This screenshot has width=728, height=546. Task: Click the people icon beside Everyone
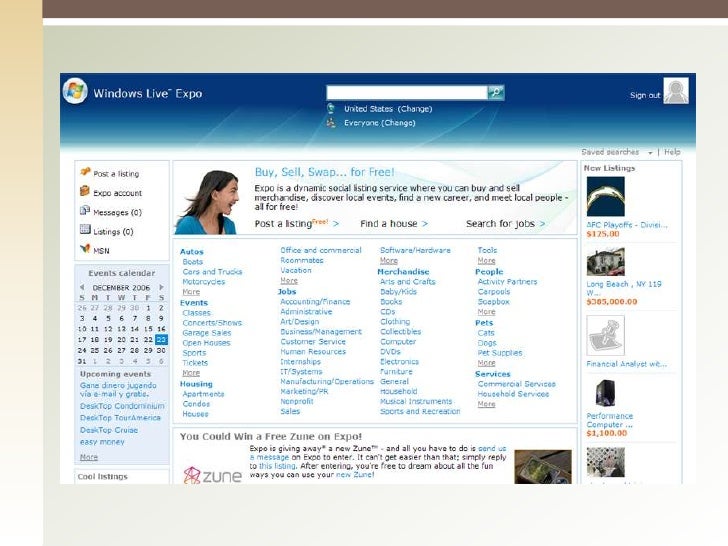[331, 123]
